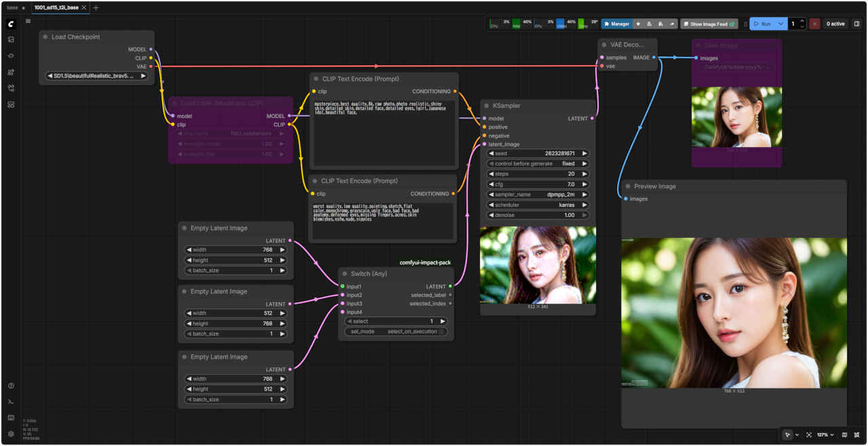The image size is (868, 446).
Task: Click the positive prompt text box
Action: click(x=383, y=131)
